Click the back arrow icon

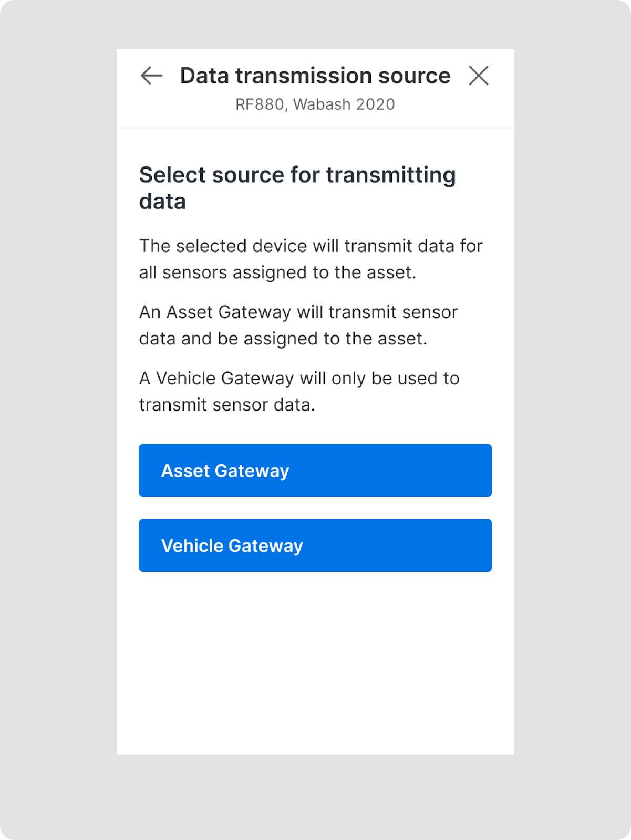[x=151, y=76]
